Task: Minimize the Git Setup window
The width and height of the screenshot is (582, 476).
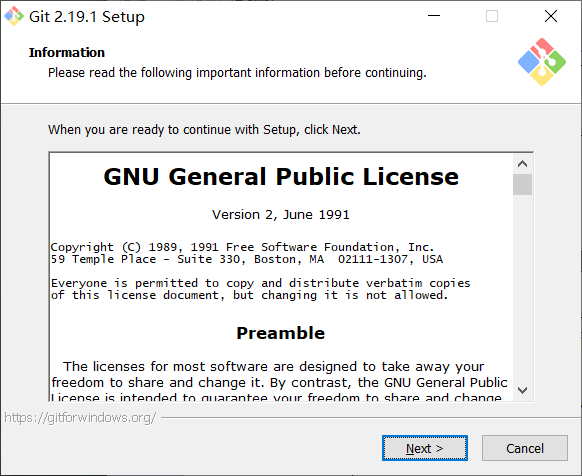Action: point(434,16)
